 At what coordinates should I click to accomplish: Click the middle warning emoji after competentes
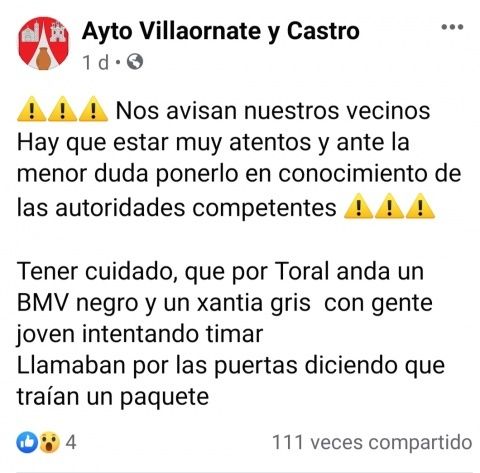[x=389, y=206]
